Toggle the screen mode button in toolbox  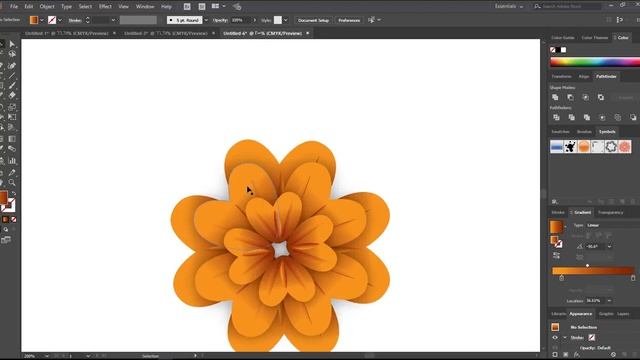click(x=6, y=240)
